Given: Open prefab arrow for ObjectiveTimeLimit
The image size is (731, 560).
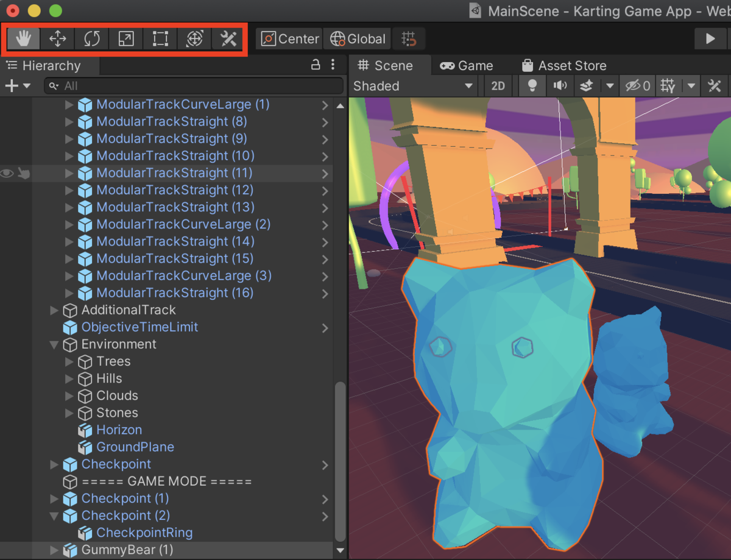Looking at the screenshot, I should click(x=325, y=327).
